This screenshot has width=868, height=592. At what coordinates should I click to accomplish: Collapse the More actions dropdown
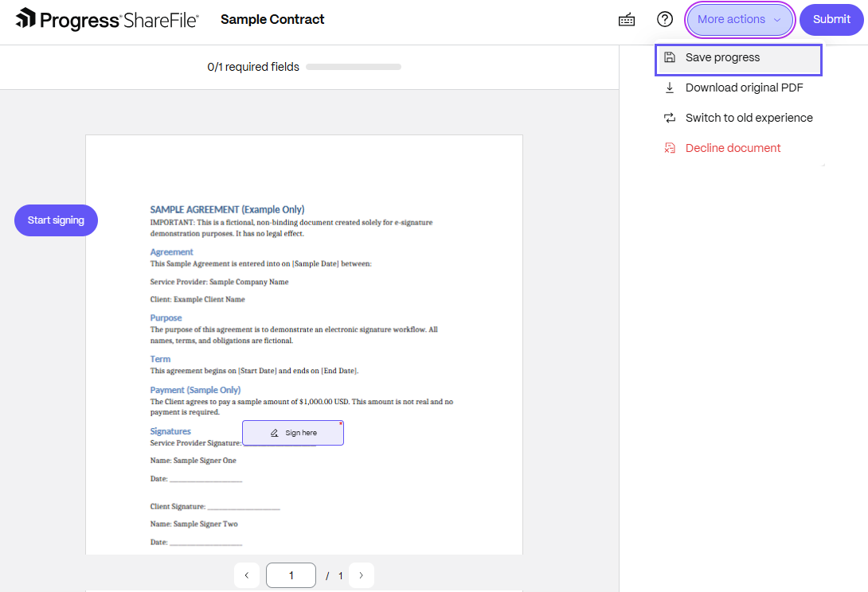point(740,19)
